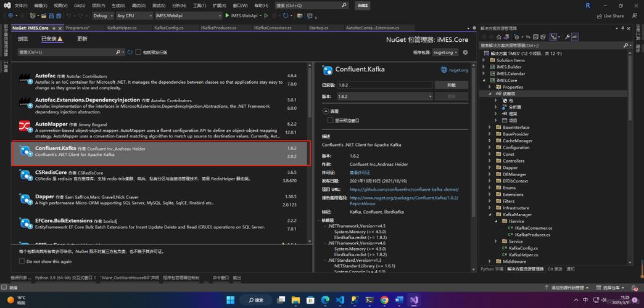Select KafkaConfig.cs in Solution Explorer
This screenshot has width=644, height=308.
pos(523,248)
